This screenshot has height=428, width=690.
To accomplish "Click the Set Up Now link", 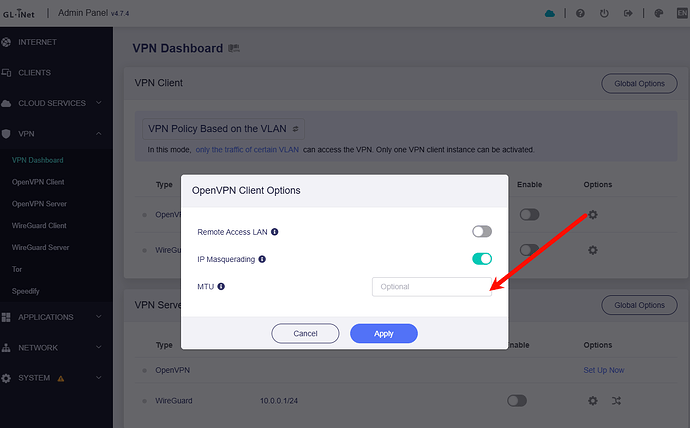I will click(603, 370).
